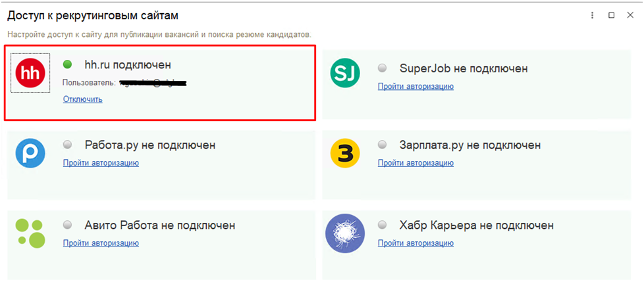Viewport: 644px width, 286px height.
Task: Click the 'Доступ к рекрутинговым сайтам' title
Action: 93,16
